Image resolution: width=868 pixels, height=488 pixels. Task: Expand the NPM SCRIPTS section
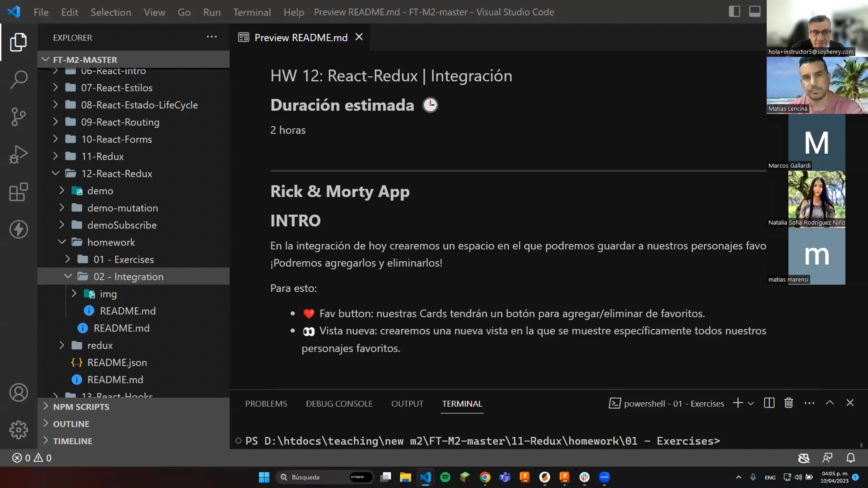point(81,407)
